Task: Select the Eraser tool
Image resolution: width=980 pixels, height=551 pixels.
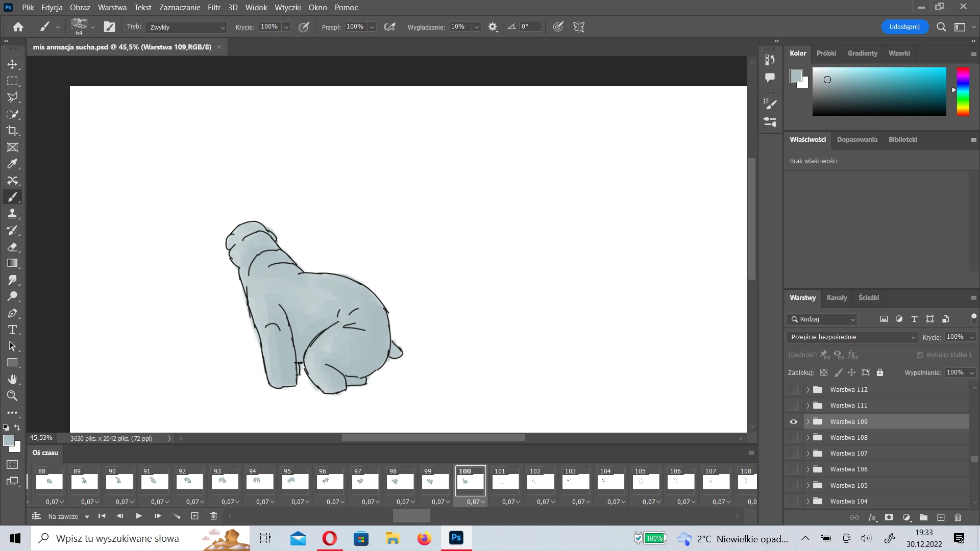Action: pyautogui.click(x=12, y=247)
